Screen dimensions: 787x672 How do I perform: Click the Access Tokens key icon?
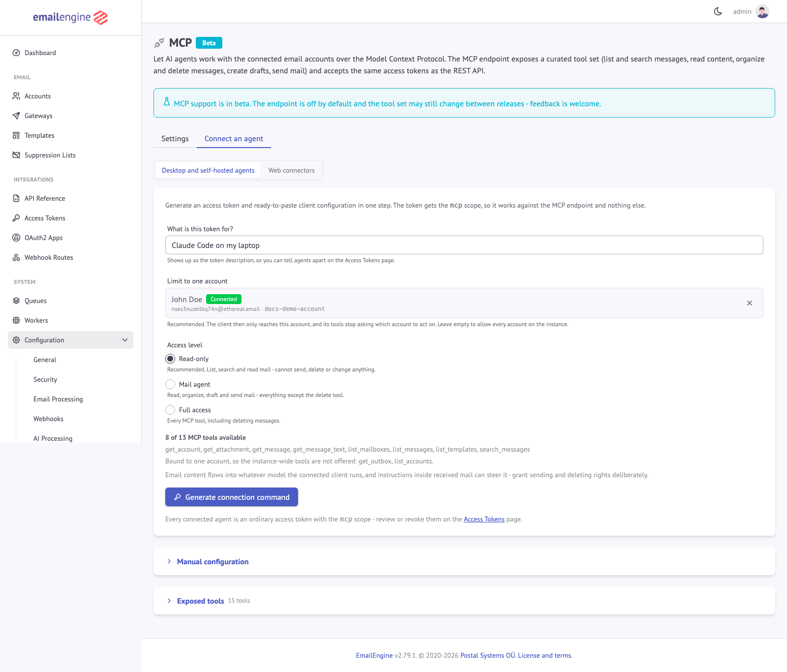pos(16,218)
